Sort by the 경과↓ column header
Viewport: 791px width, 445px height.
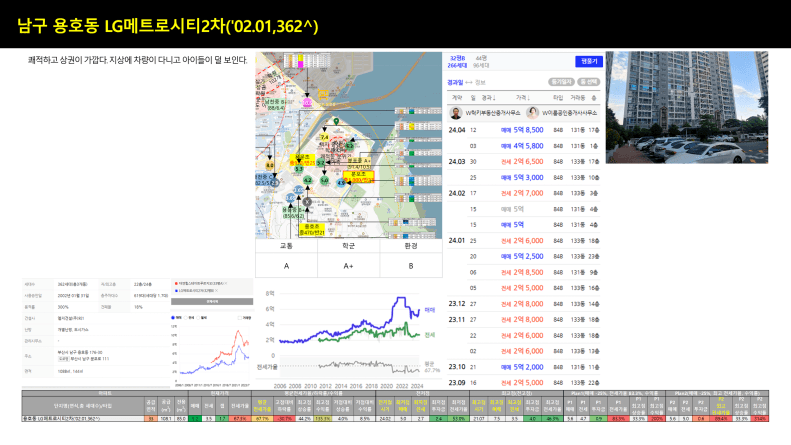pyautogui.click(x=488, y=97)
